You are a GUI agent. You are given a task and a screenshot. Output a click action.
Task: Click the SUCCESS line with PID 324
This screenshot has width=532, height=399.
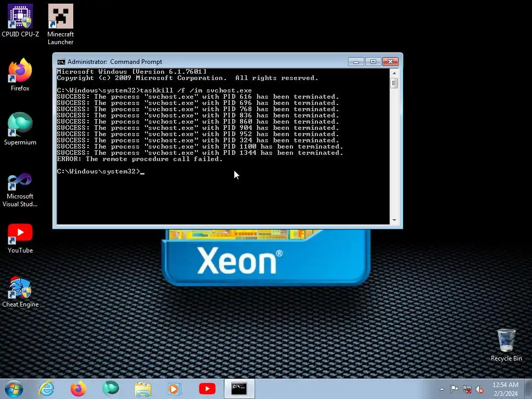point(198,140)
